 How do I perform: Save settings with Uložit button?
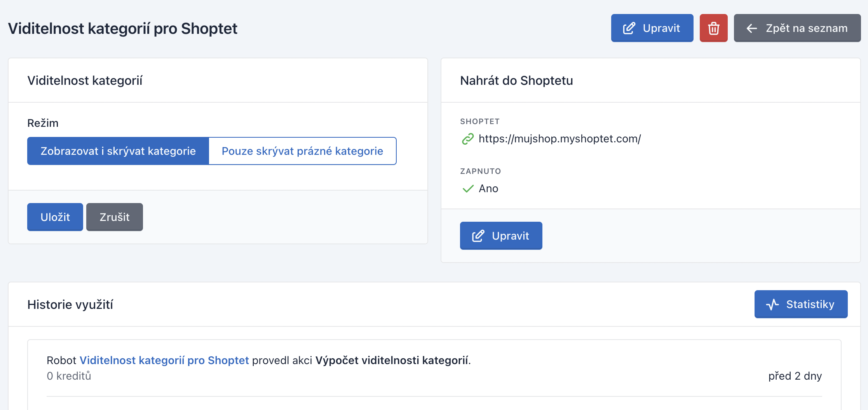[x=55, y=217]
